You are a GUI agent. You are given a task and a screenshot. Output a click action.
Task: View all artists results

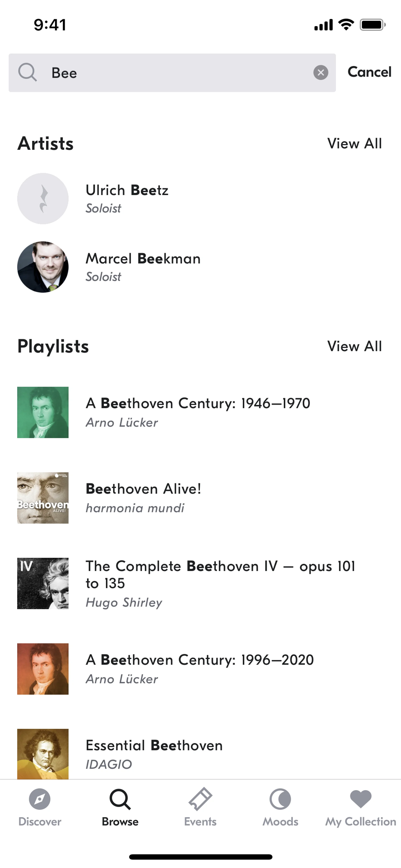pyautogui.click(x=354, y=143)
